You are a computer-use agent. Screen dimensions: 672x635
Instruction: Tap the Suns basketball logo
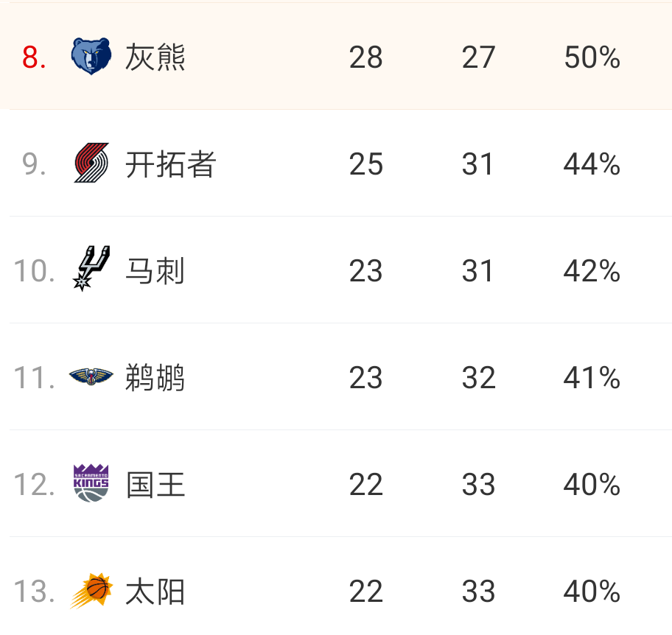[91, 591]
